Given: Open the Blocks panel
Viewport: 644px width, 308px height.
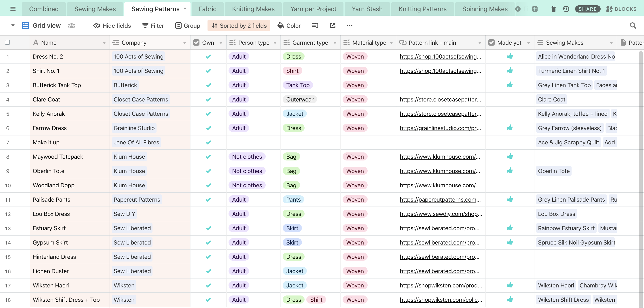Looking at the screenshot, I should coord(621,9).
